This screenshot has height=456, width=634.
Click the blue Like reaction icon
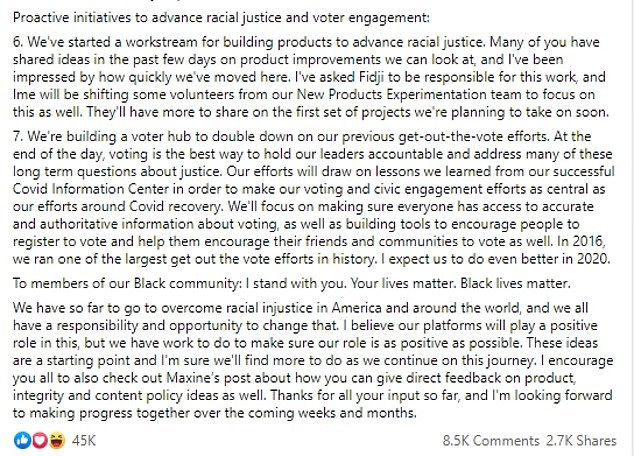22,441
